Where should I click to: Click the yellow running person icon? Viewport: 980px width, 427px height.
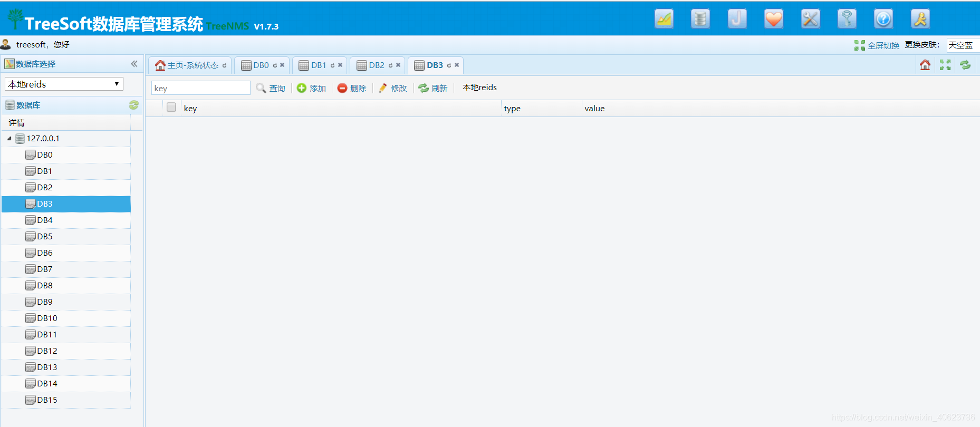click(x=920, y=19)
